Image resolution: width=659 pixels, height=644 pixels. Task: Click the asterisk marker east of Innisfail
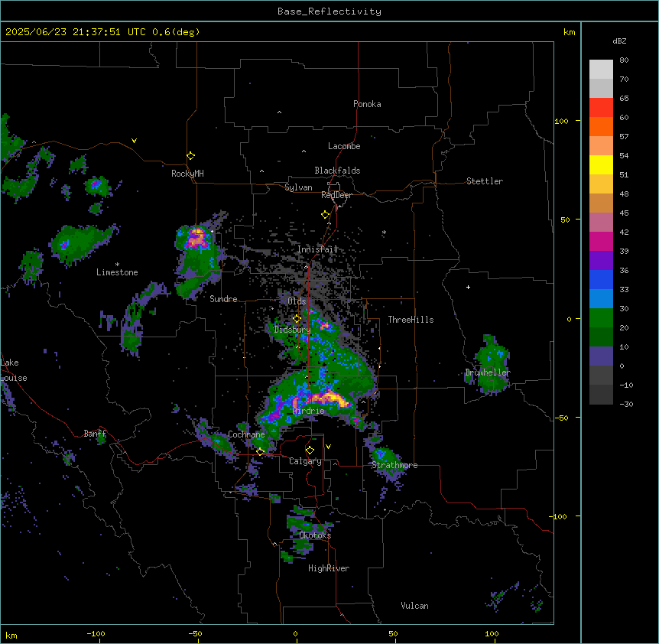(x=384, y=233)
